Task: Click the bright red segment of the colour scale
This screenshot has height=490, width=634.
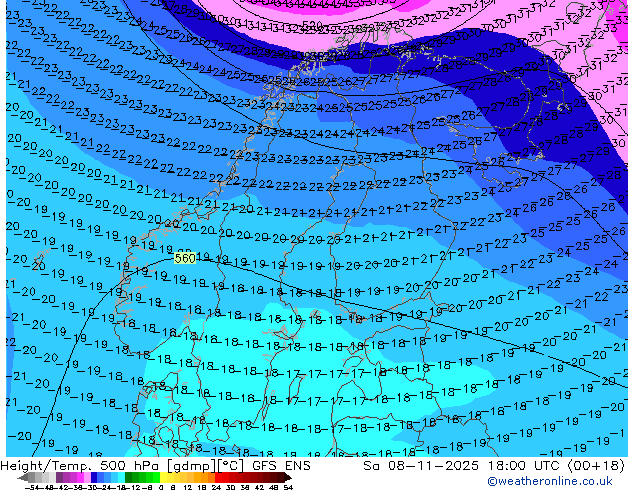Action: tap(218, 477)
